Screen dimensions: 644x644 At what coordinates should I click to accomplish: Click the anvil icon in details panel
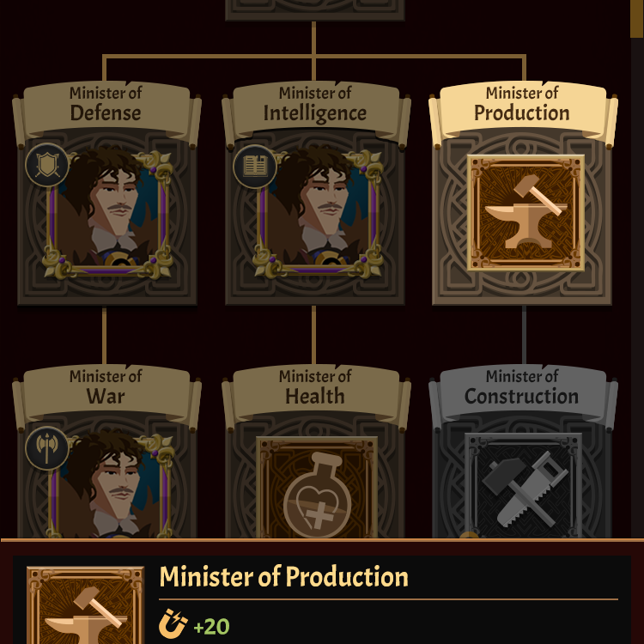(85, 605)
